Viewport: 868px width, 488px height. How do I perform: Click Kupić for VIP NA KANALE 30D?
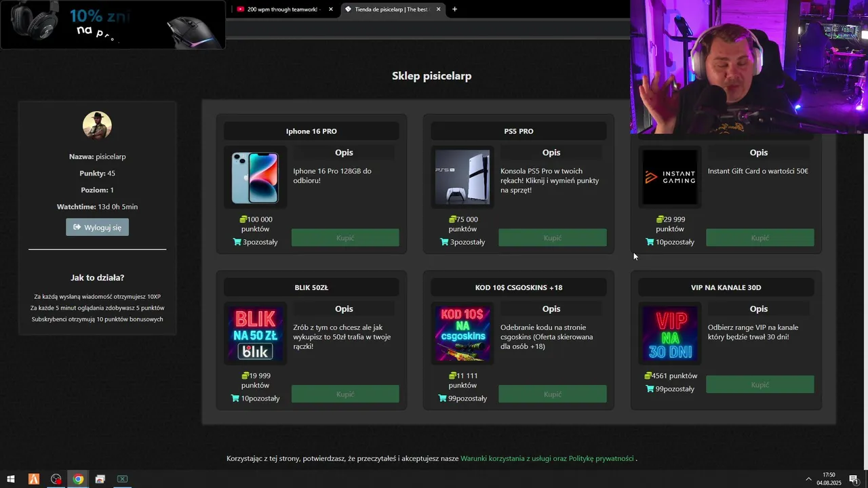coord(759,384)
